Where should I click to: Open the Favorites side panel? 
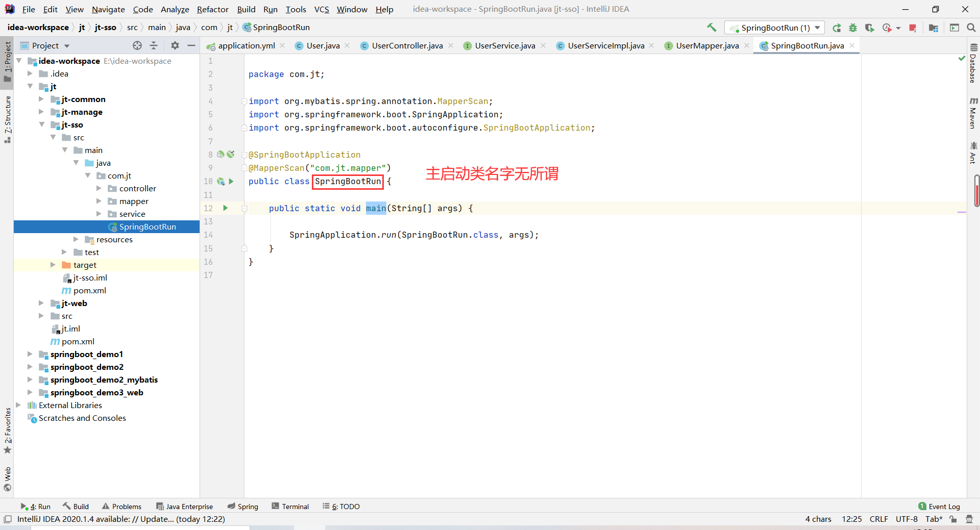[x=7, y=431]
